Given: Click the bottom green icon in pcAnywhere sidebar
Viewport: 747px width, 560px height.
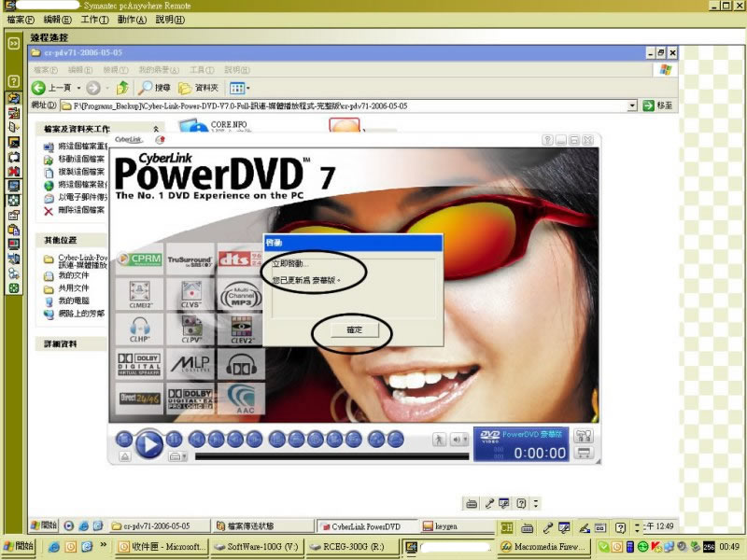Looking at the screenshot, I should pyautogui.click(x=14, y=287).
